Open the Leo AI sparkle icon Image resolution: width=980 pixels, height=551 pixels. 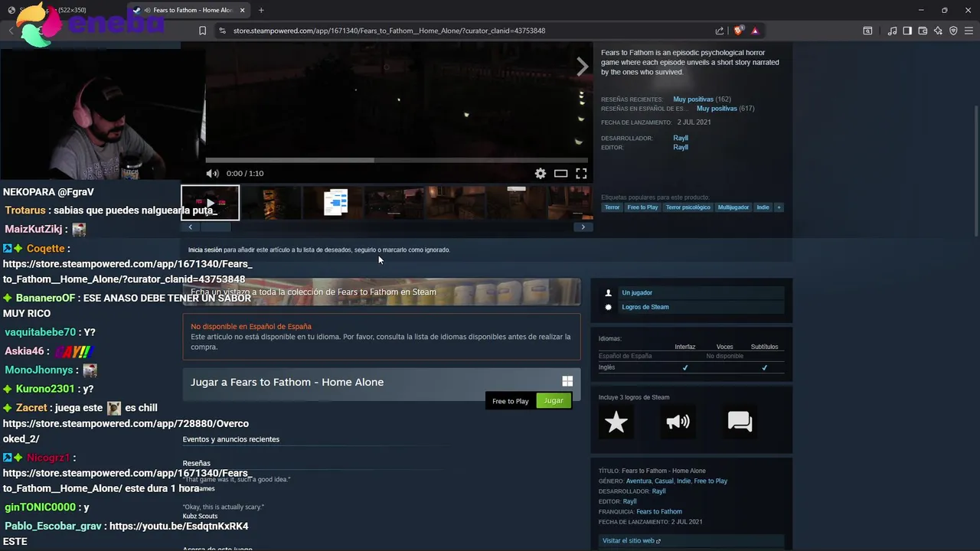pos(938,31)
